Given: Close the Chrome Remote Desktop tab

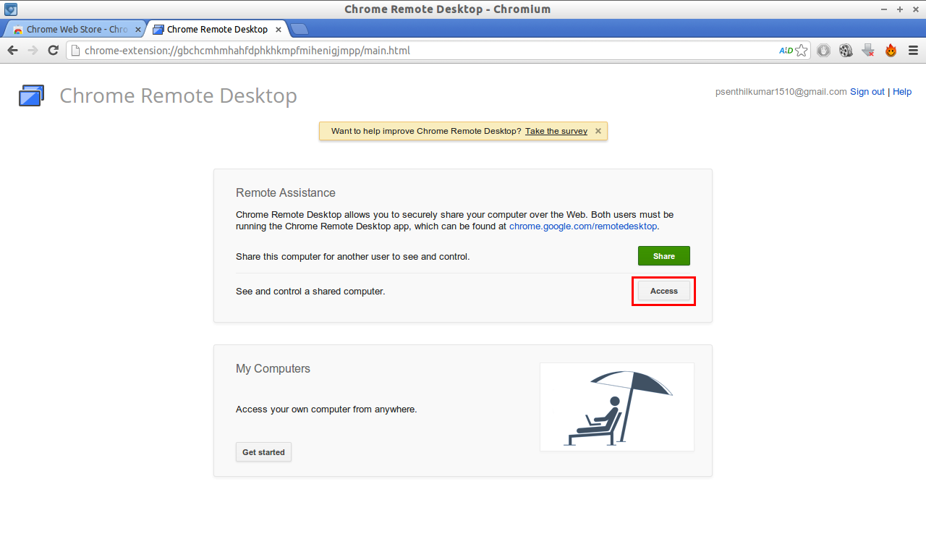Looking at the screenshot, I should (279, 30).
